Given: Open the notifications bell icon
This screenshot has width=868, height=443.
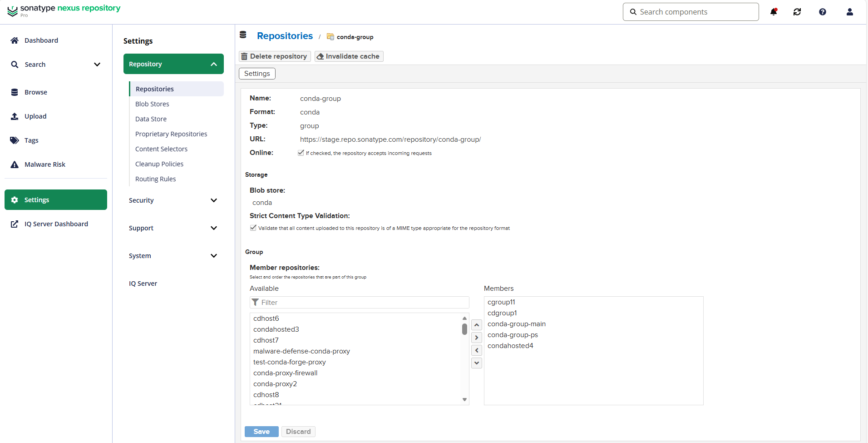Looking at the screenshot, I should coord(774,12).
